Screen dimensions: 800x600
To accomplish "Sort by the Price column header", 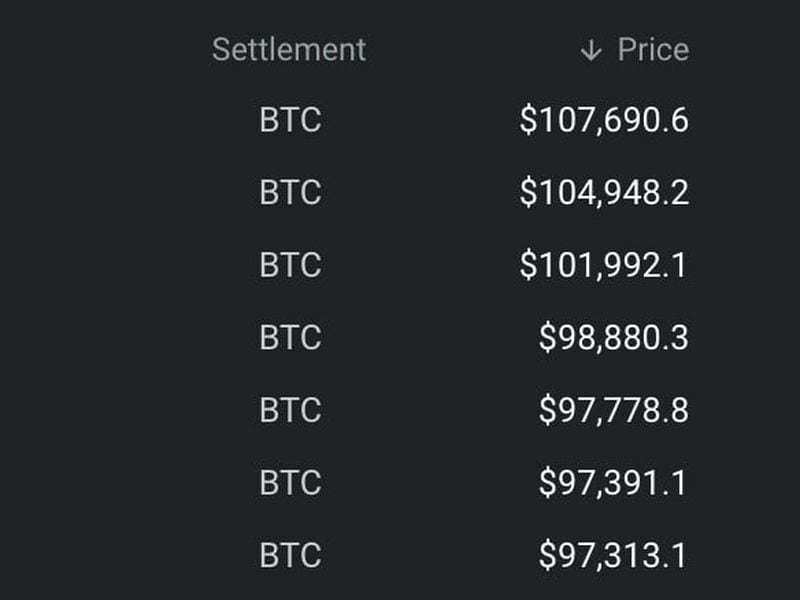I will click(x=634, y=49).
